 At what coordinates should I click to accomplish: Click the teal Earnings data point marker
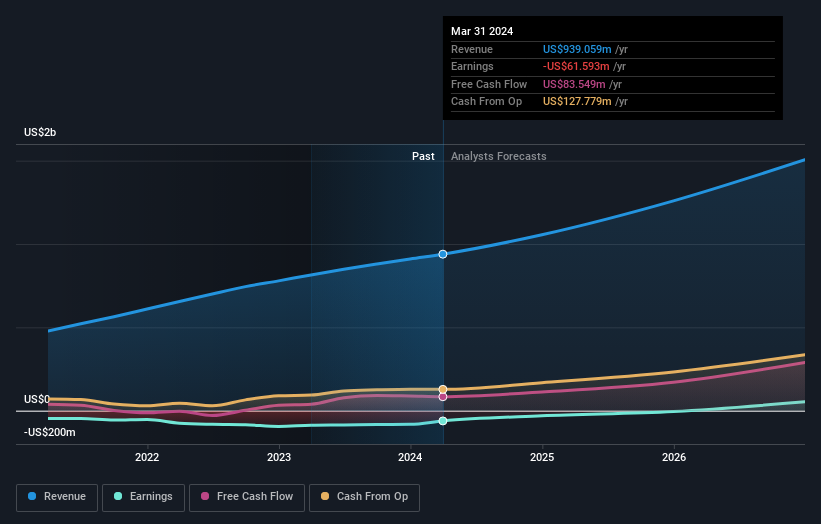click(443, 421)
